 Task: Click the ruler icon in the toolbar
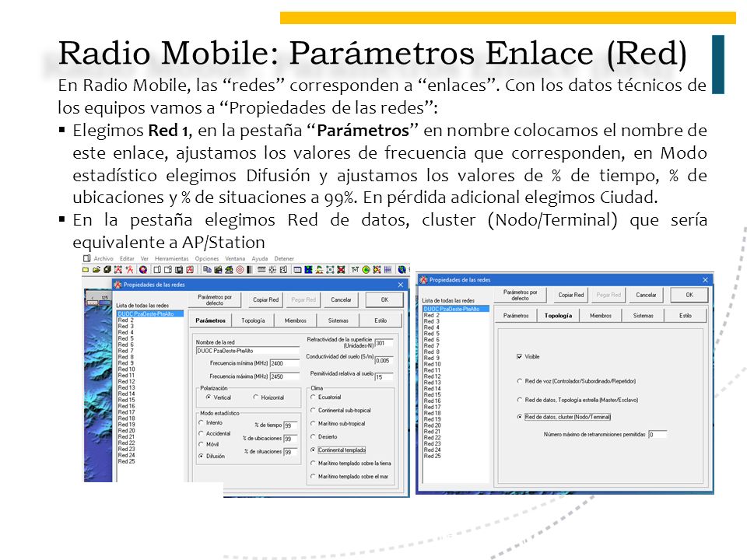[261, 270]
